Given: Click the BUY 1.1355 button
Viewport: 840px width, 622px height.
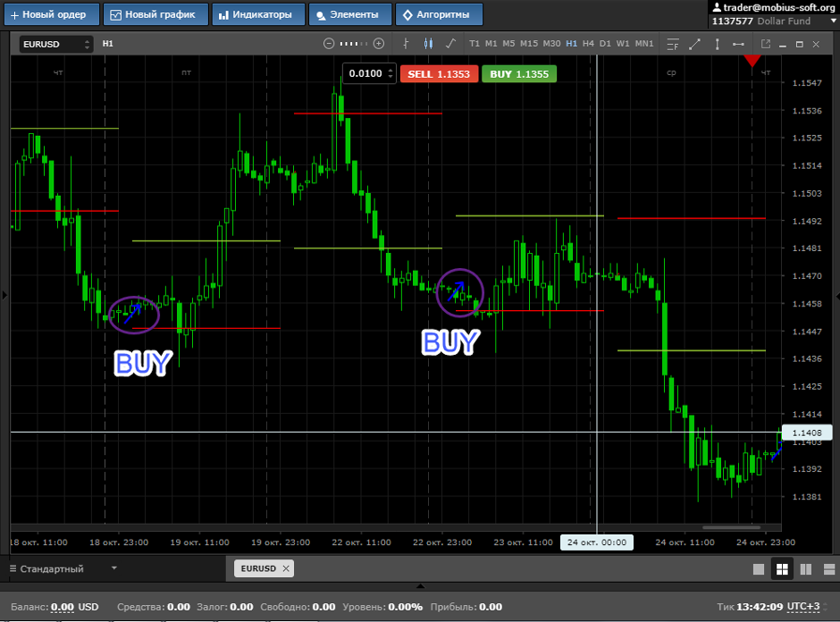Looking at the screenshot, I should [519, 74].
